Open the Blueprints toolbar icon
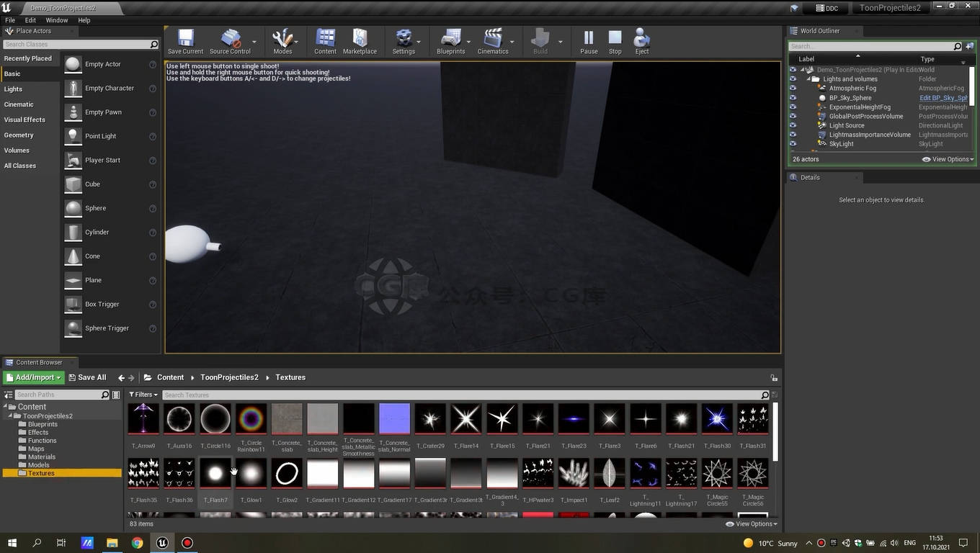Screen dimensions: 980x553 point(450,41)
